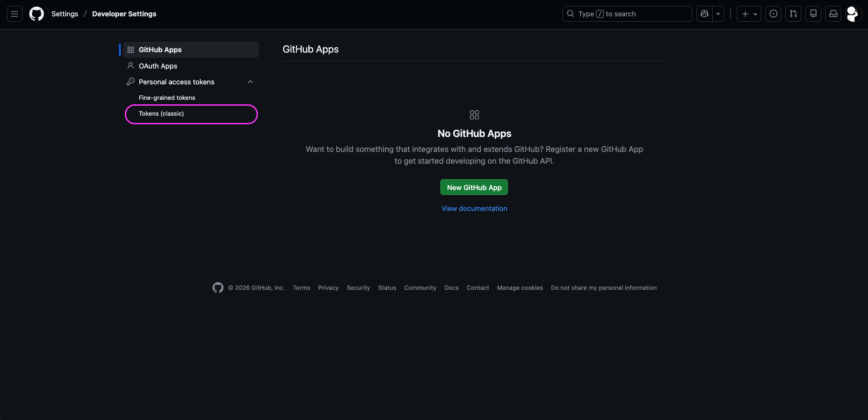Collapse the Personal access tokens section
Screen dimensions: 868x420
(x=250, y=82)
